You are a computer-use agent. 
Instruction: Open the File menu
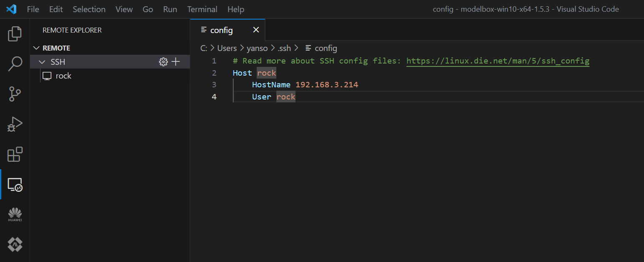coord(33,9)
